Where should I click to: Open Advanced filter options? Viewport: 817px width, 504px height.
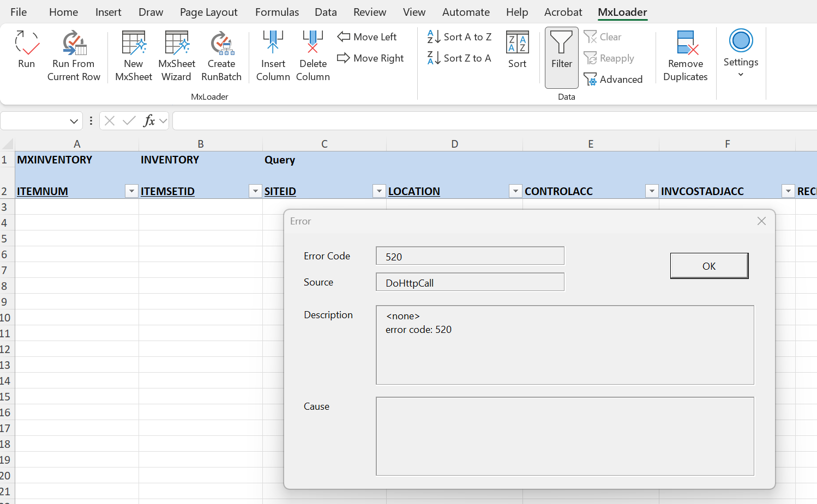[x=613, y=79]
